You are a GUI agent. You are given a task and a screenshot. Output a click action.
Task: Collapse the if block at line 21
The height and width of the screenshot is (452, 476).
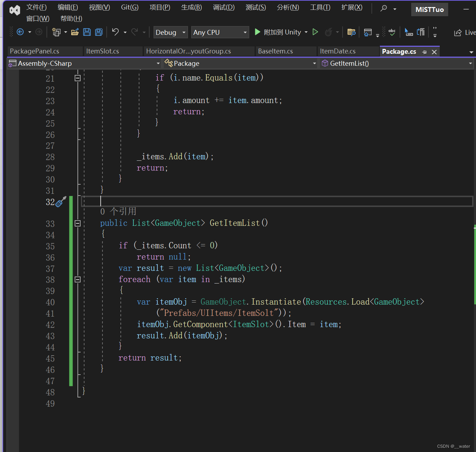(x=78, y=78)
